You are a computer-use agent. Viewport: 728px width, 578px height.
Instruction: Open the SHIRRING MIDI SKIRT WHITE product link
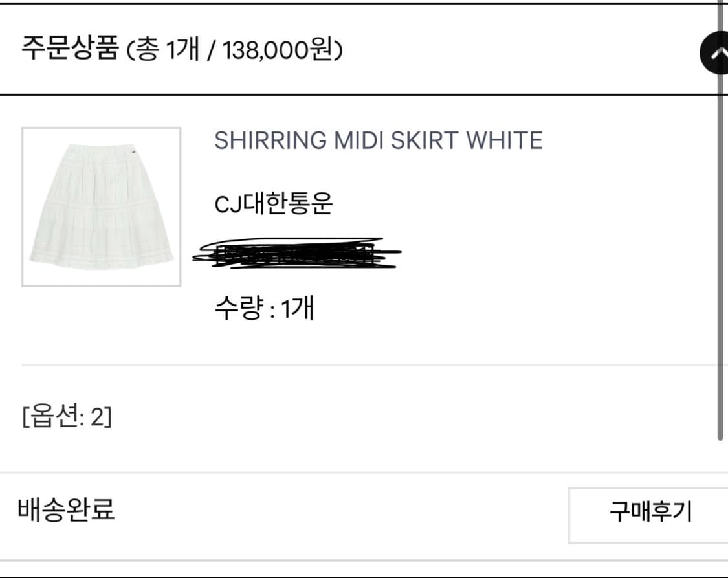click(x=379, y=140)
